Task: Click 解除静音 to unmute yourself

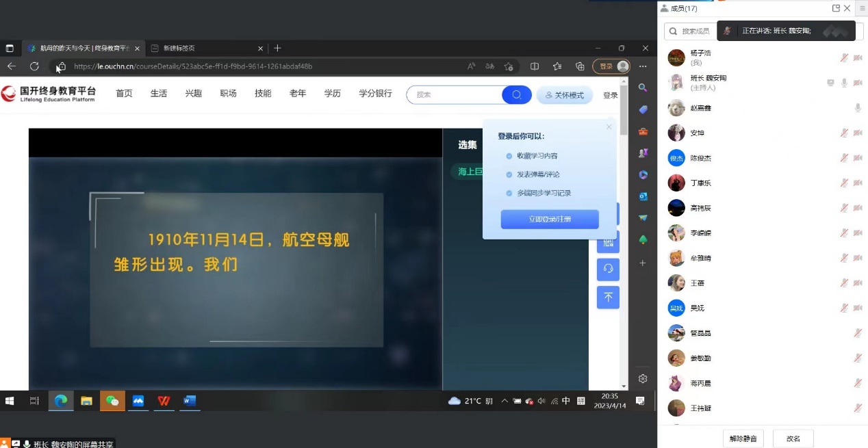Action: 744,438
